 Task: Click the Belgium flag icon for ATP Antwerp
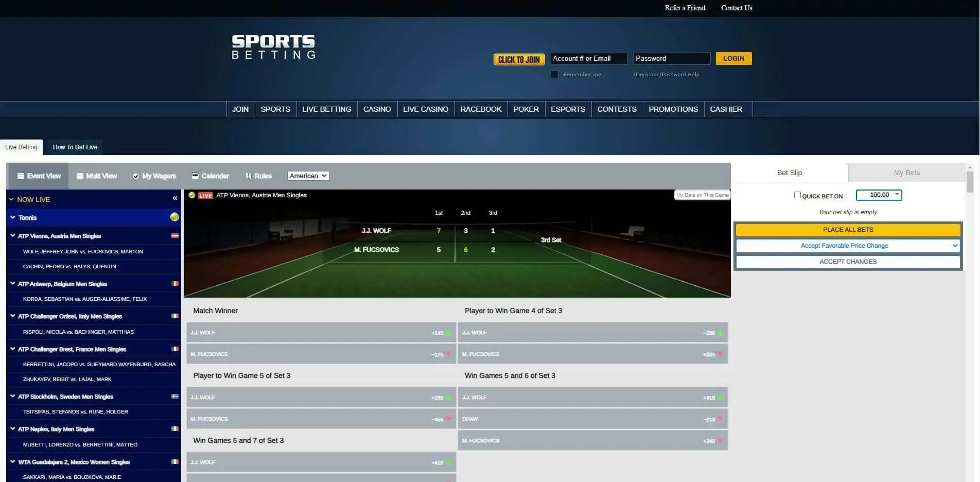tap(175, 284)
